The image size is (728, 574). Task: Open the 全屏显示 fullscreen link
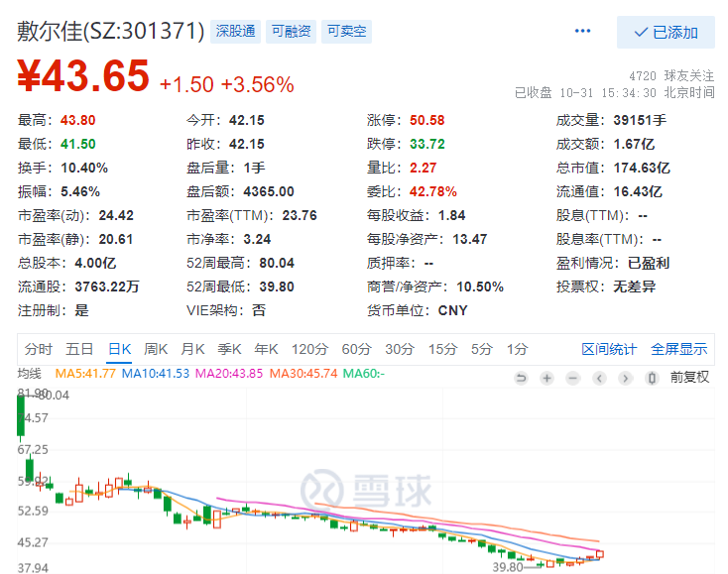678,349
